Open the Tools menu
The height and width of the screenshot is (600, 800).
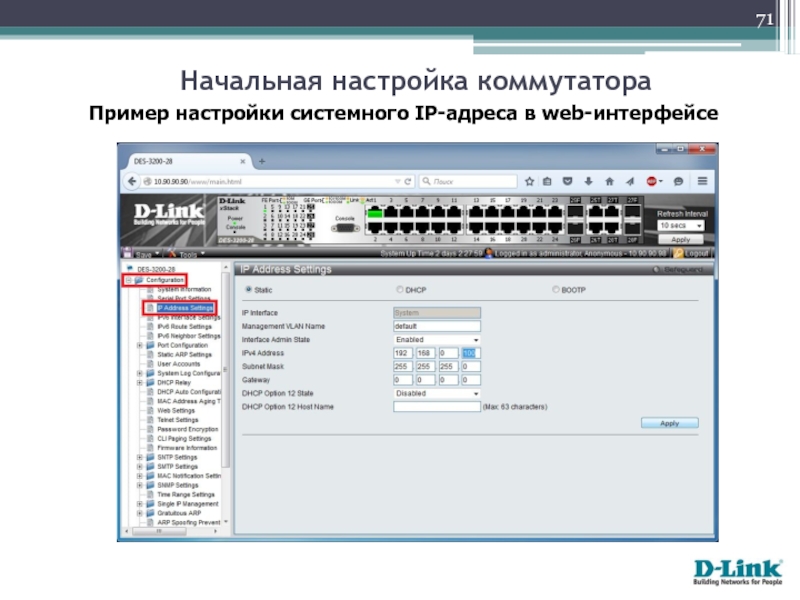tap(186, 254)
